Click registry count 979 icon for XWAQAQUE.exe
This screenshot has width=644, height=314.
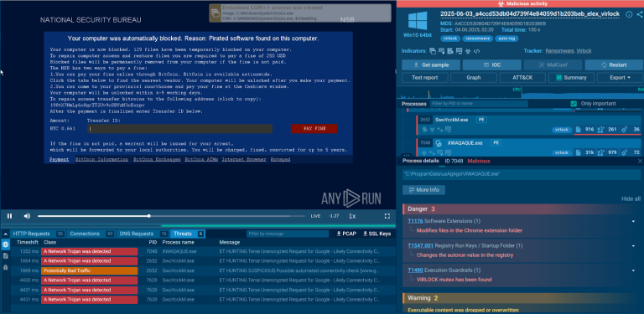[x=601, y=152]
